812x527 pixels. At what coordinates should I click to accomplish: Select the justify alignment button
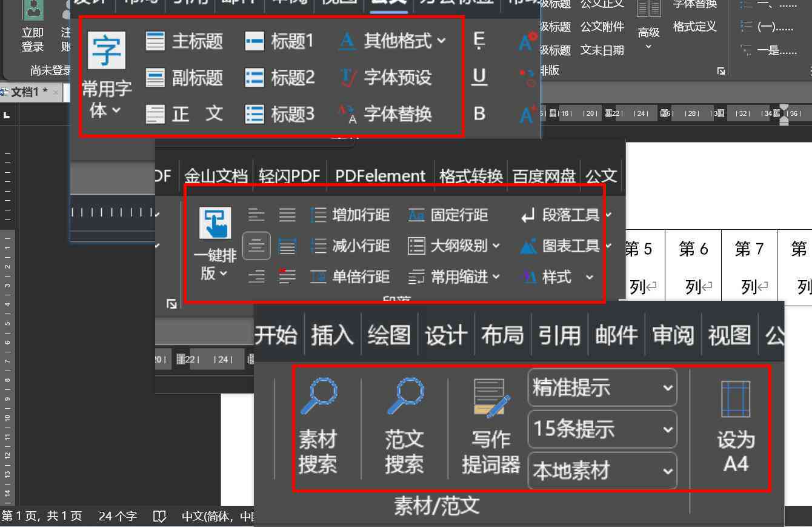tap(287, 215)
